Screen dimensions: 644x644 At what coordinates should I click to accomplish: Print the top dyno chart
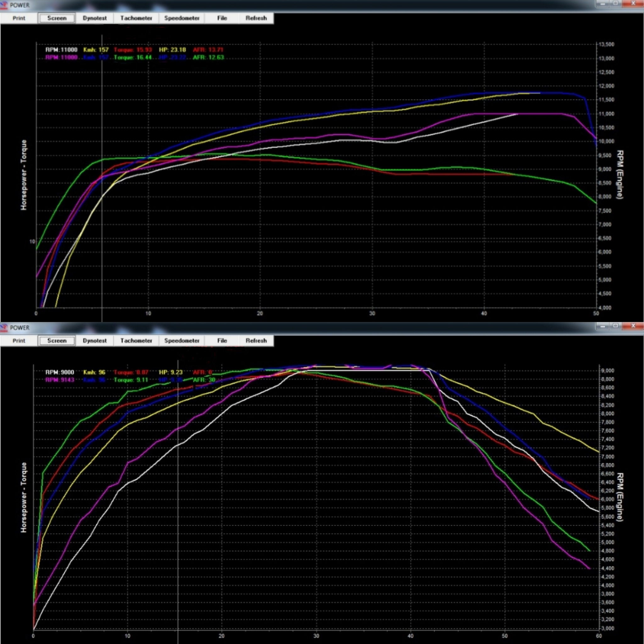[19, 18]
